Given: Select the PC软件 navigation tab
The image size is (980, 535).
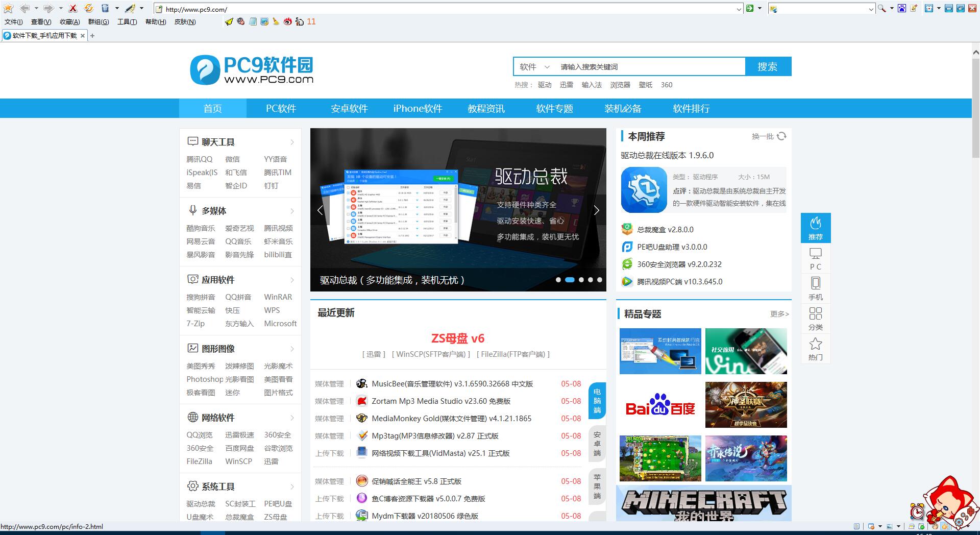Looking at the screenshot, I should tap(281, 108).
